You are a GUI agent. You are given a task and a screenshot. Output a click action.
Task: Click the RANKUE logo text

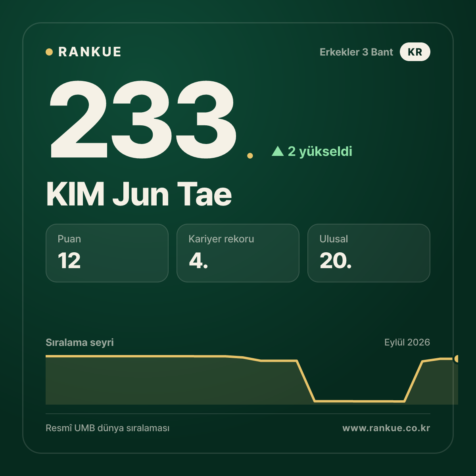click(x=90, y=52)
